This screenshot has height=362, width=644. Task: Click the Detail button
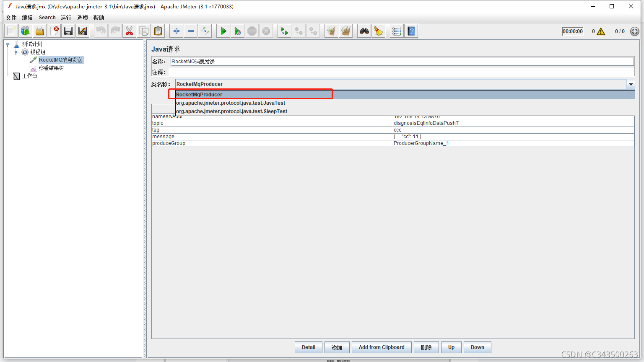click(x=309, y=347)
